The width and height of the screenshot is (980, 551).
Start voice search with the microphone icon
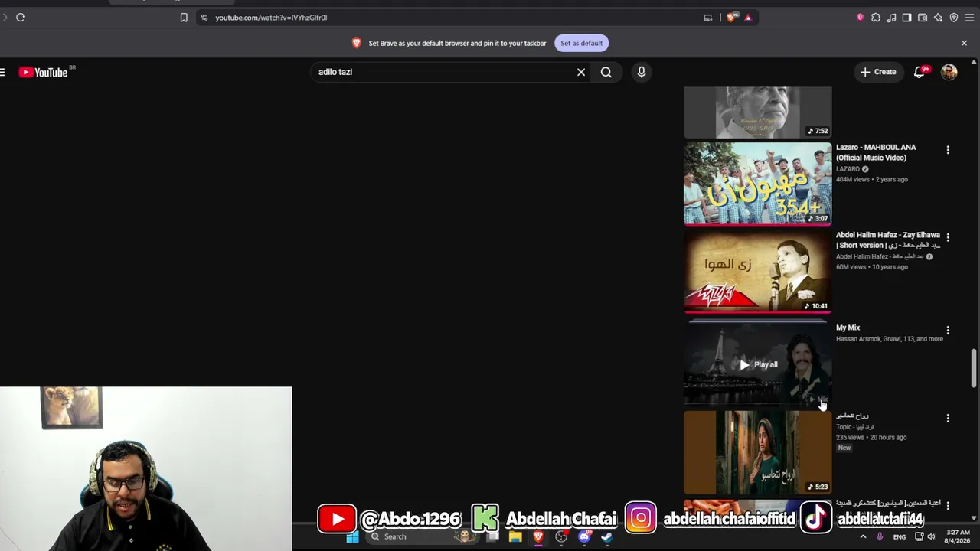click(x=642, y=72)
